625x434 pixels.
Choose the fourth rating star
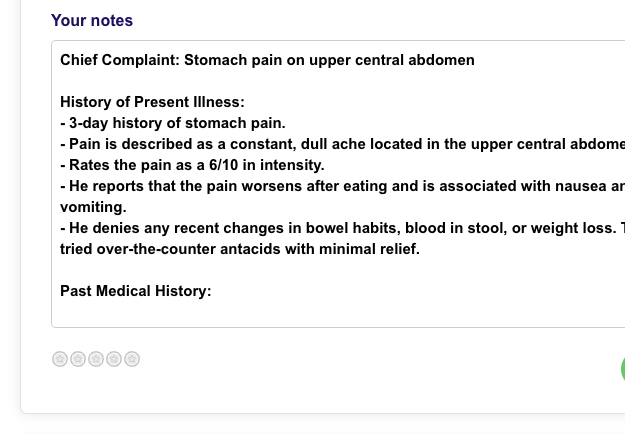click(x=114, y=359)
